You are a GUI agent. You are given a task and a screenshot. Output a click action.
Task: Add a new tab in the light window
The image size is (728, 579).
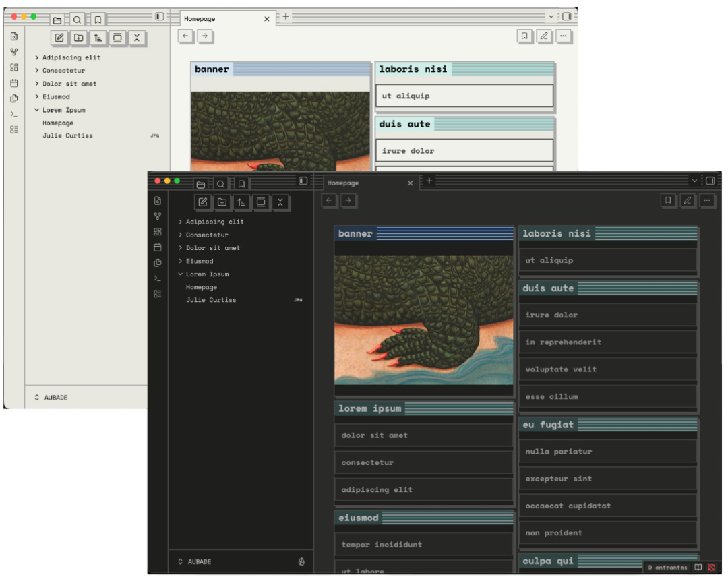pyautogui.click(x=286, y=17)
